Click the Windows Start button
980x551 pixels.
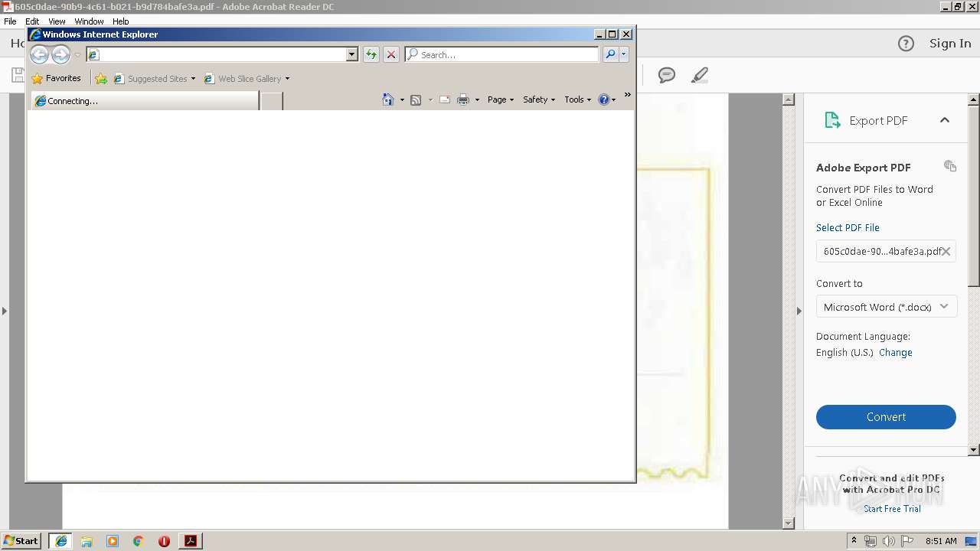[21, 541]
